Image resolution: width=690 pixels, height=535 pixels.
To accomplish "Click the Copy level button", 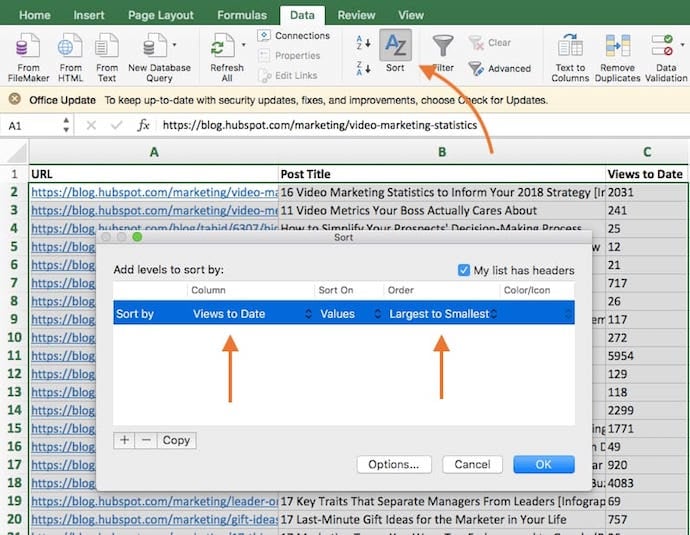I will coord(176,440).
